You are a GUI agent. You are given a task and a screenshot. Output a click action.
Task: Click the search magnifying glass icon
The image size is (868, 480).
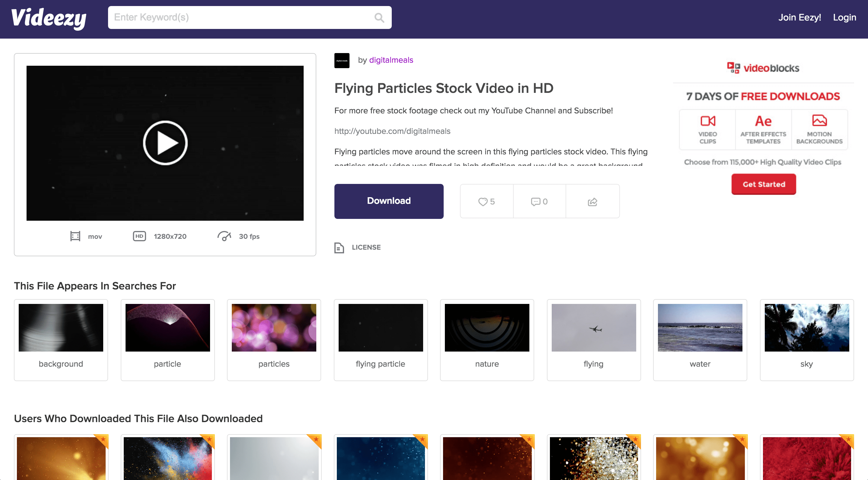tap(379, 17)
